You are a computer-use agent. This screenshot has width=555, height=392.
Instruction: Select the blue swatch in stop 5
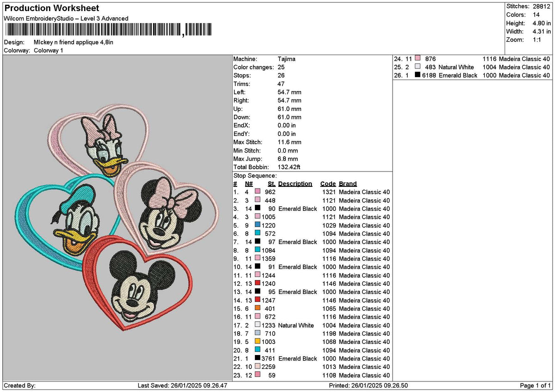pyautogui.click(x=258, y=225)
